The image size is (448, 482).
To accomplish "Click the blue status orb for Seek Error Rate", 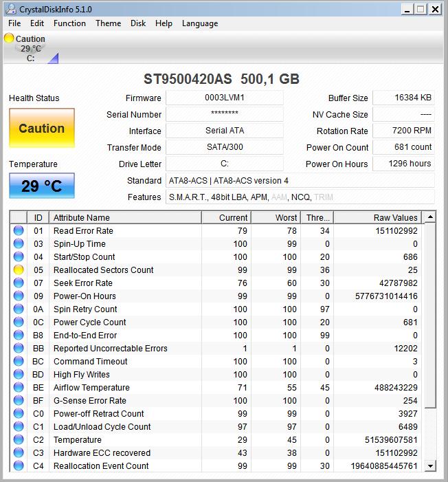I will (19, 283).
